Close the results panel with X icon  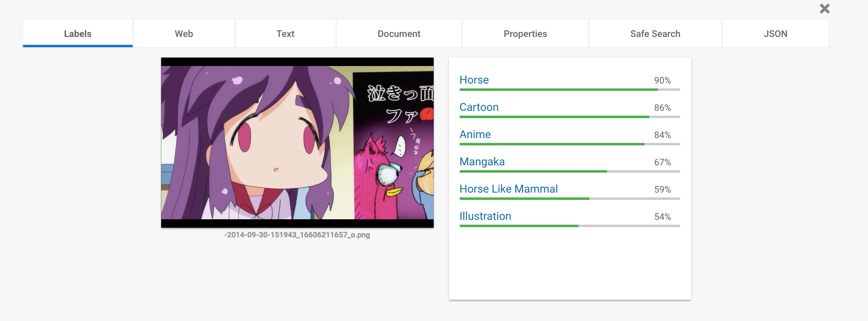pyautogui.click(x=824, y=8)
